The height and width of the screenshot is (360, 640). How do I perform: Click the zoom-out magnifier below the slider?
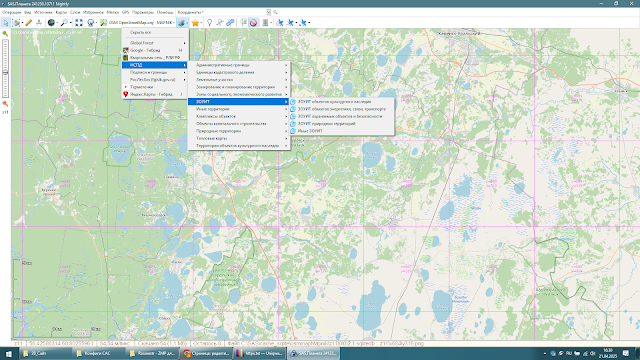point(5,104)
